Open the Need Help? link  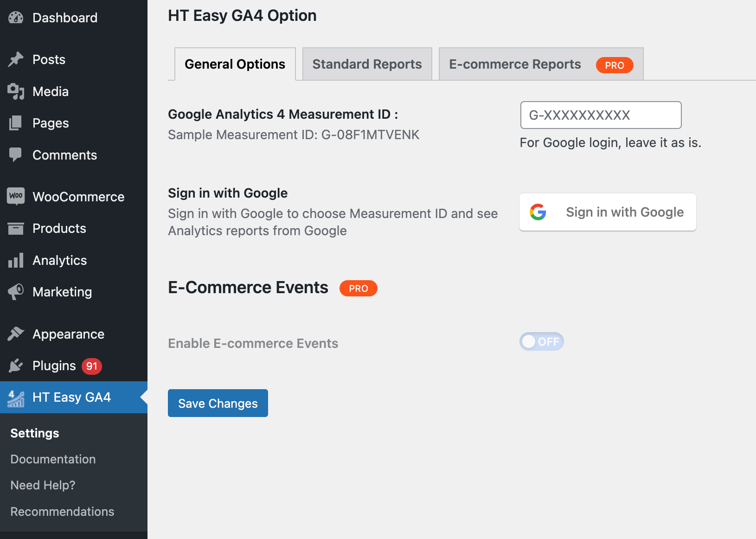tap(43, 485)
